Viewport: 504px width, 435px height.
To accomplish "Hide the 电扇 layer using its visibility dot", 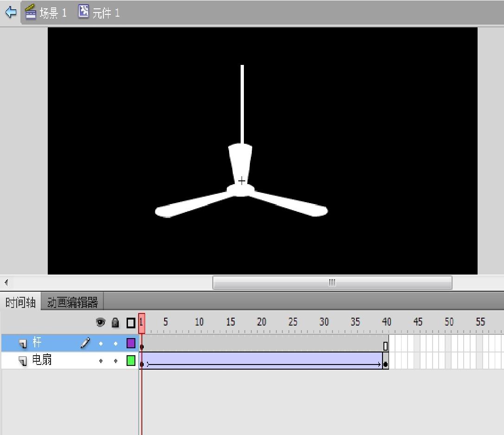I will 101,361.
